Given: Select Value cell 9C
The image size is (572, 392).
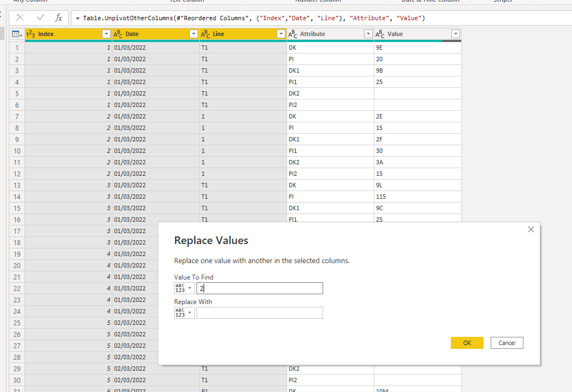Looking at the screenshot, I should tap(418, 208).
